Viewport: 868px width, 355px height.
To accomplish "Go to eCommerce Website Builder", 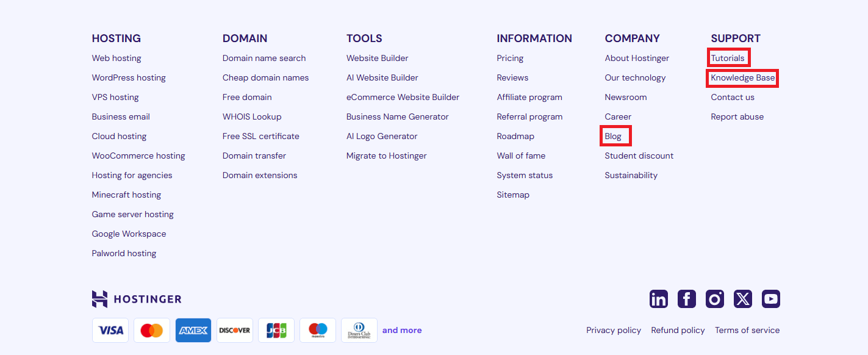I will point(403,97).
